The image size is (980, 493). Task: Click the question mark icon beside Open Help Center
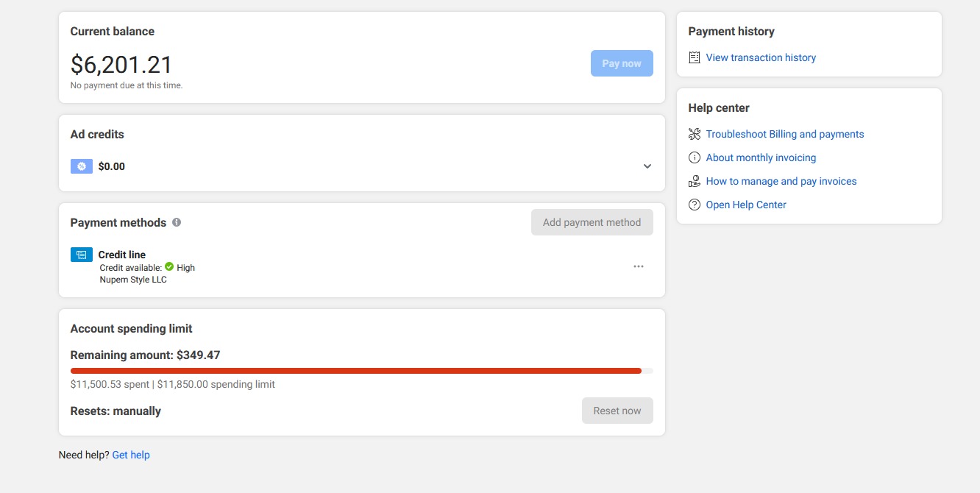[694, 205]
